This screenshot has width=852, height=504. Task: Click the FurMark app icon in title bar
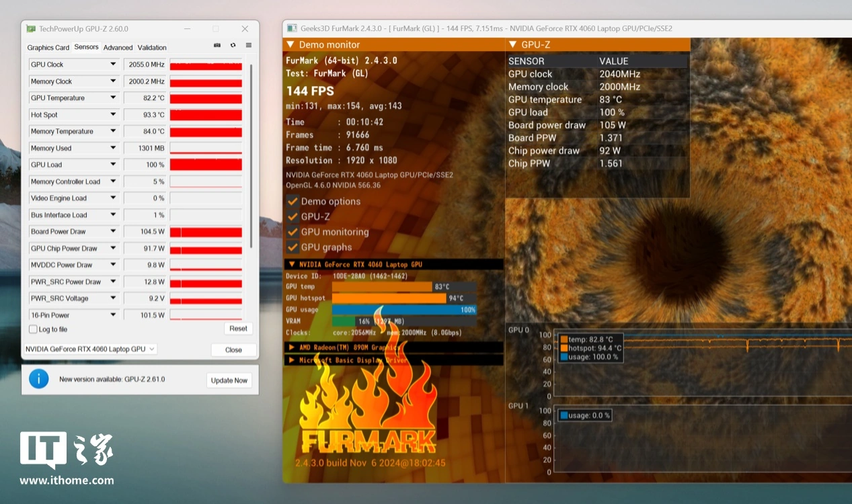coord(292,28)
